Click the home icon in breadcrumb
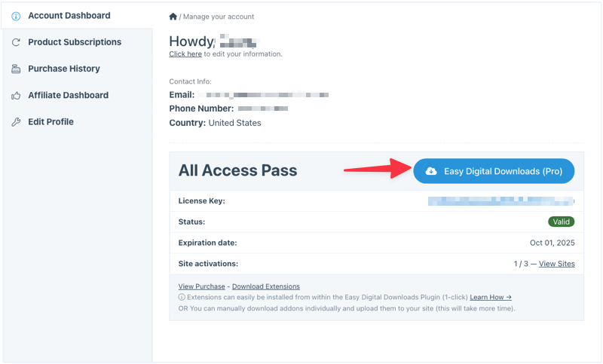The image size is (603, 364). tap(173, 17)
